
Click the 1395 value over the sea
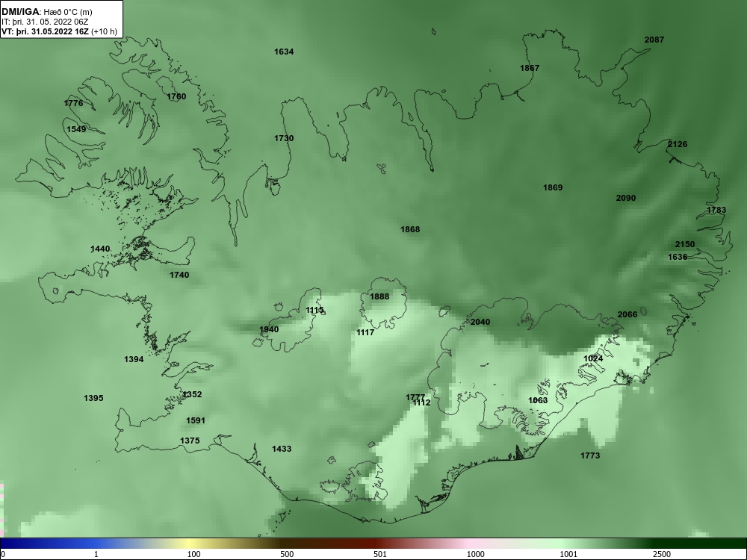point(93,398)
